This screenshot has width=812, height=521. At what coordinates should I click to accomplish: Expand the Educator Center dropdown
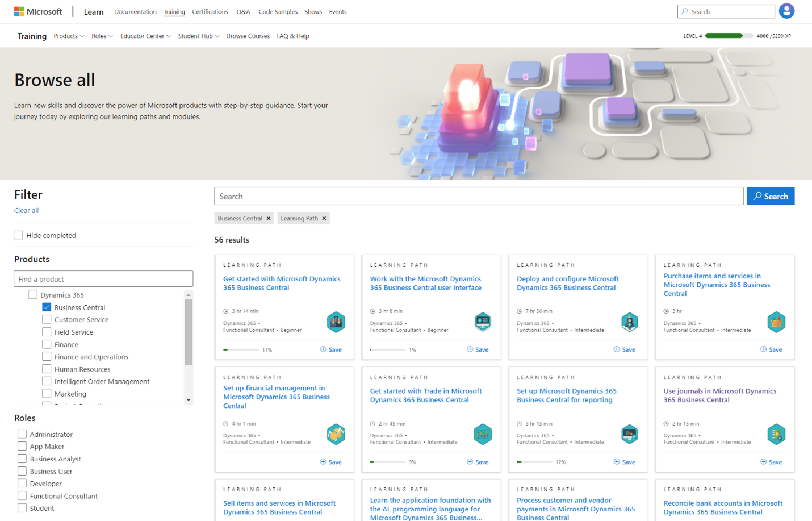145,36
